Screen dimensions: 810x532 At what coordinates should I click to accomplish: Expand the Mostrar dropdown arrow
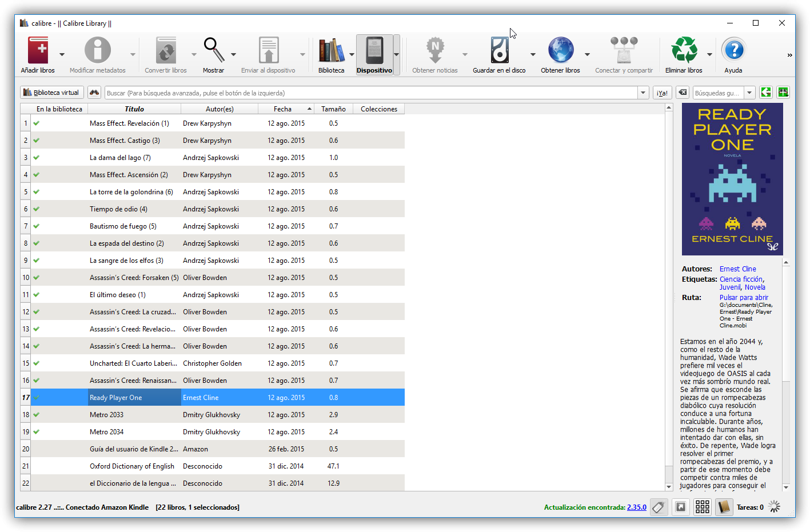pyautogui.click(x=233, y=55)
